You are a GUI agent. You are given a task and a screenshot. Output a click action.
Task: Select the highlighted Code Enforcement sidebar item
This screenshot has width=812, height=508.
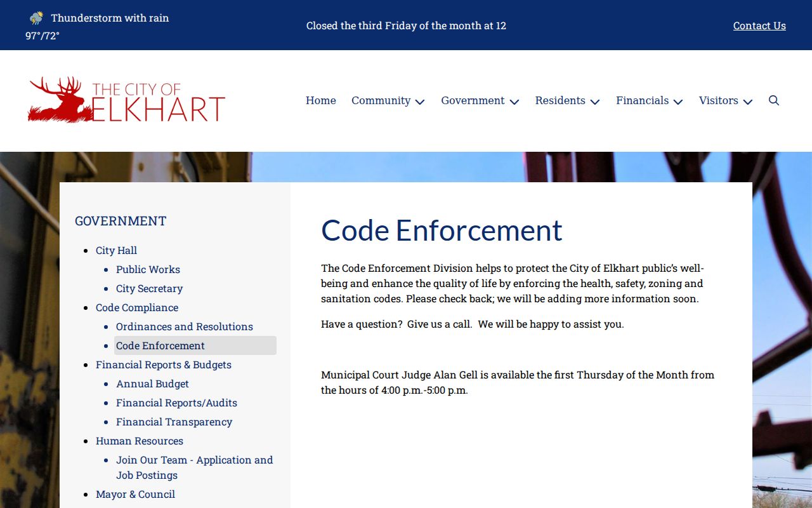[x=195, y=345]
